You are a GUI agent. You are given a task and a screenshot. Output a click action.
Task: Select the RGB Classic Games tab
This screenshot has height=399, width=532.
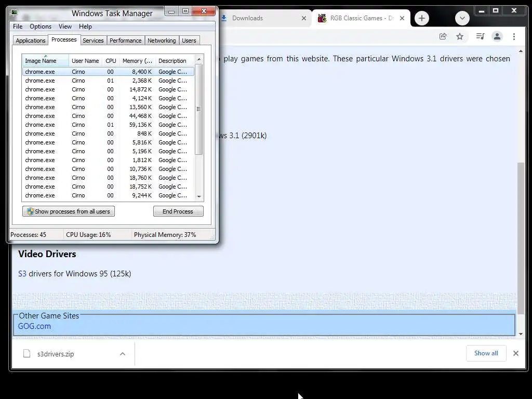pos(362,18)
